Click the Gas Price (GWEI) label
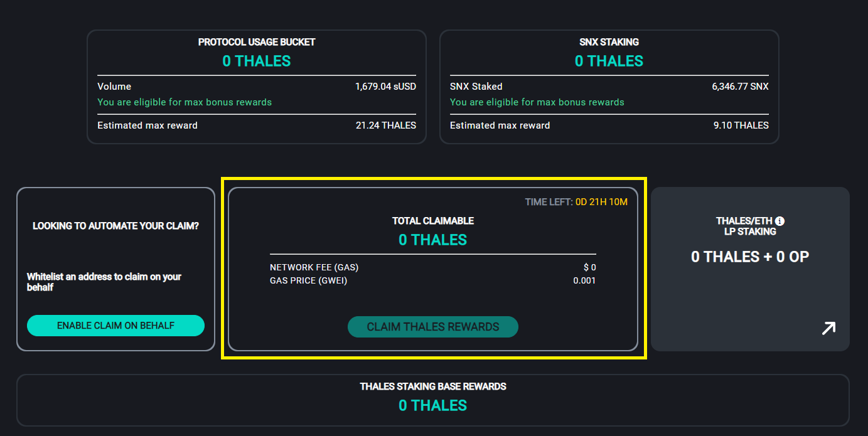This screenshot has width=868, height=436. 308,280
